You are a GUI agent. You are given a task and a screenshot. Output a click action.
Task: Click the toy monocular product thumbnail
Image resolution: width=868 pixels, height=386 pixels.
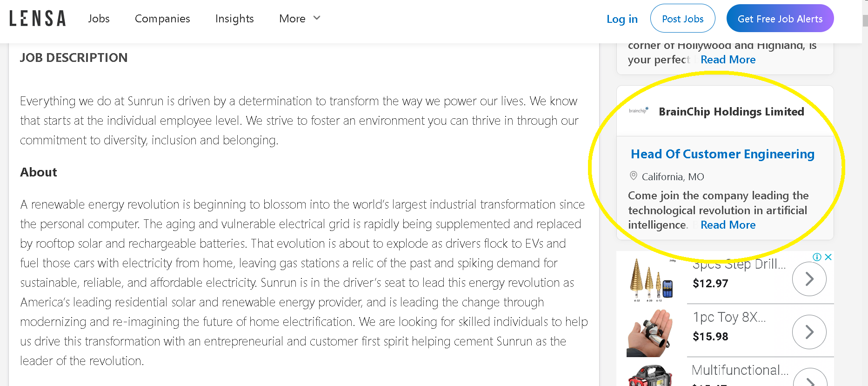[x=650, y=332]
